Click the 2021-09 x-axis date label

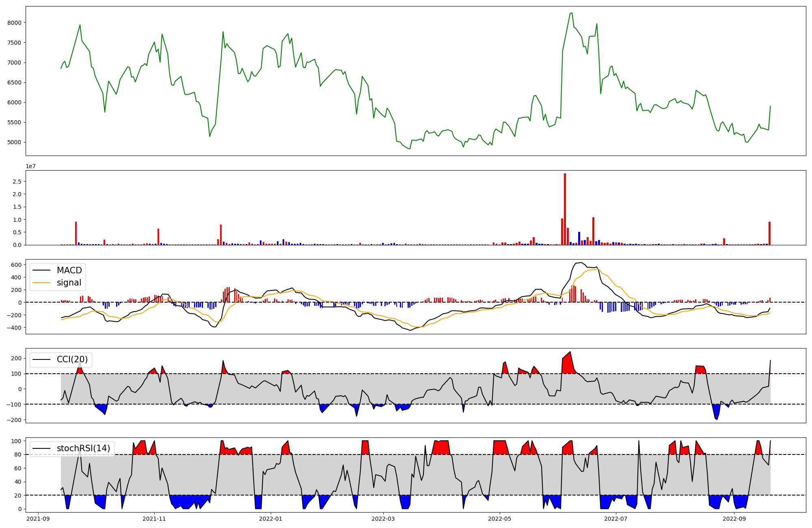[39, 519]
